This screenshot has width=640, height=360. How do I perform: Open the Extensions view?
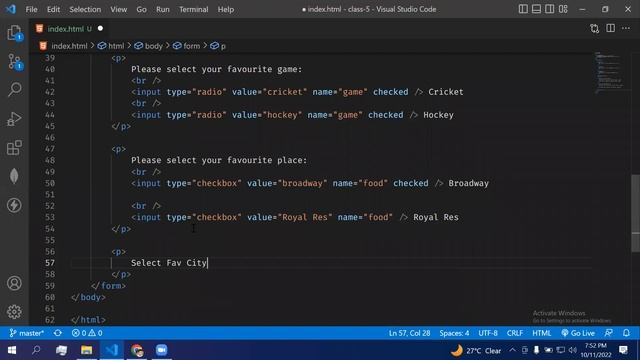(14, 147)
